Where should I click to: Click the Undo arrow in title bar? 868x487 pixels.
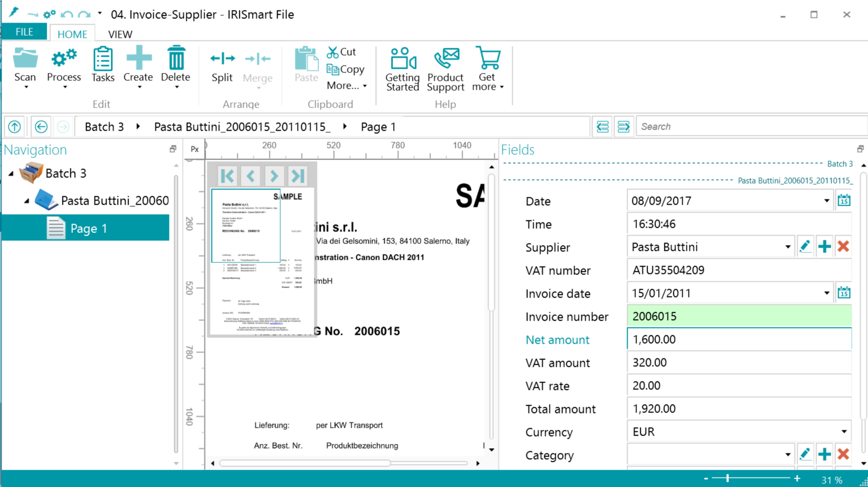tap(67, 14)
